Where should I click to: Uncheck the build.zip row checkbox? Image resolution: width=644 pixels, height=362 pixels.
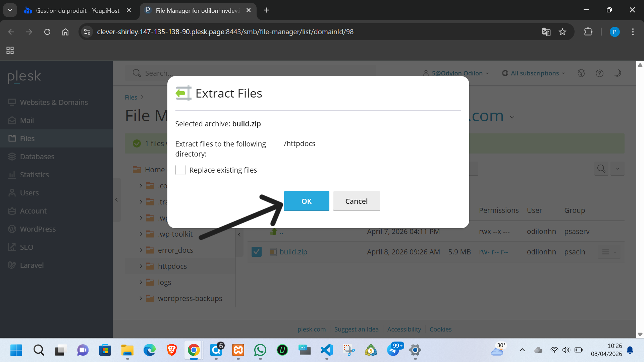click(x=257, y=252)
